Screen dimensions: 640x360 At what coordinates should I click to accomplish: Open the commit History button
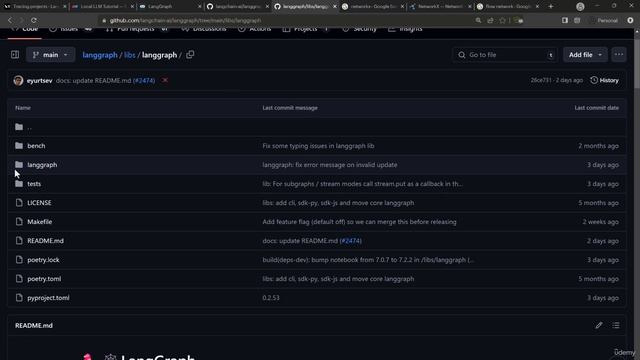point(604,80)
